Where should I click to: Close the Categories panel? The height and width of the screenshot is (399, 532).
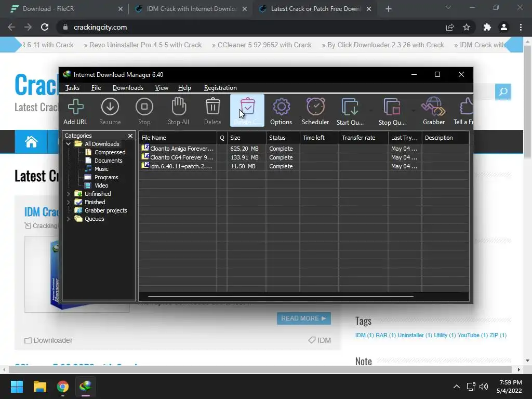(x=130, y=136)
